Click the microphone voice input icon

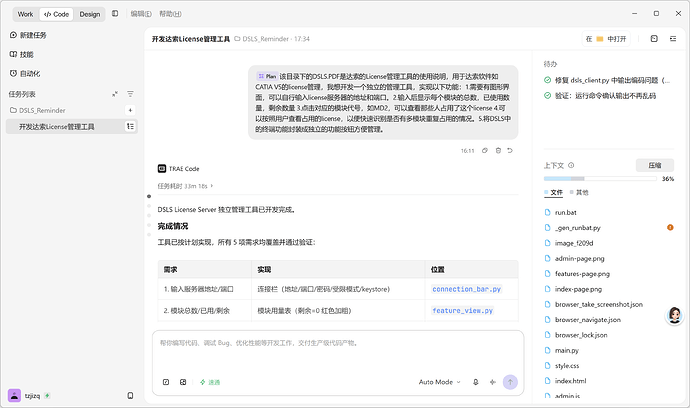[x=476, y=382]
